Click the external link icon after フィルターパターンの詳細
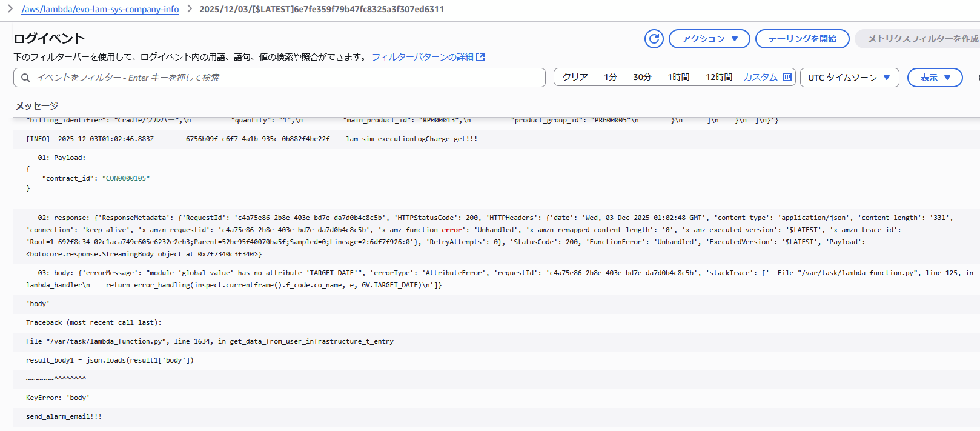 pyautogui.click(x=480, y=57)
